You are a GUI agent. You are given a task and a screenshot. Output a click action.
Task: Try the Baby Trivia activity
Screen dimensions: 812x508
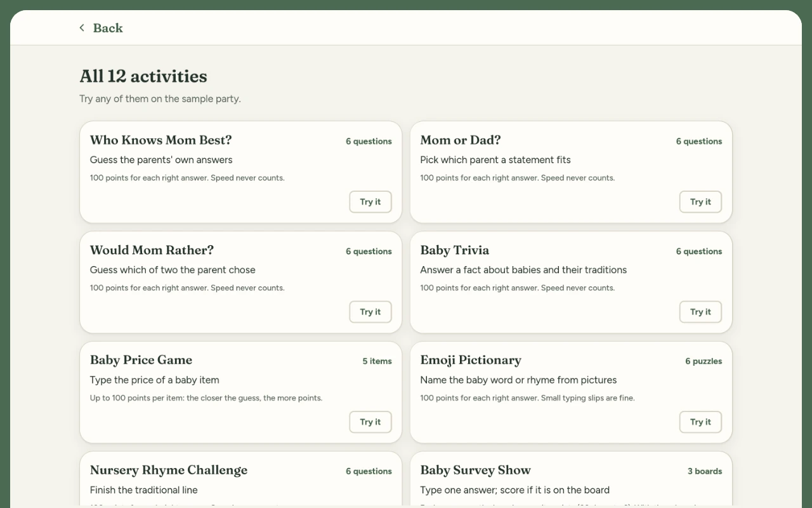(700, 312)
